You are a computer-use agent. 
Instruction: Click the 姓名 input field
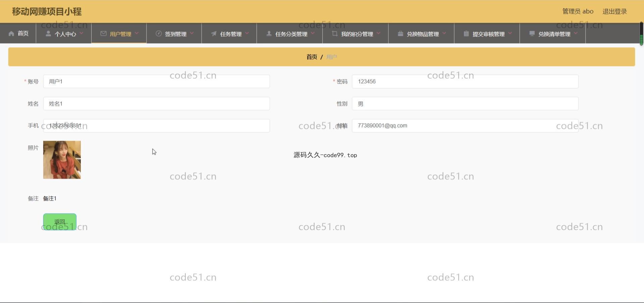157,104
